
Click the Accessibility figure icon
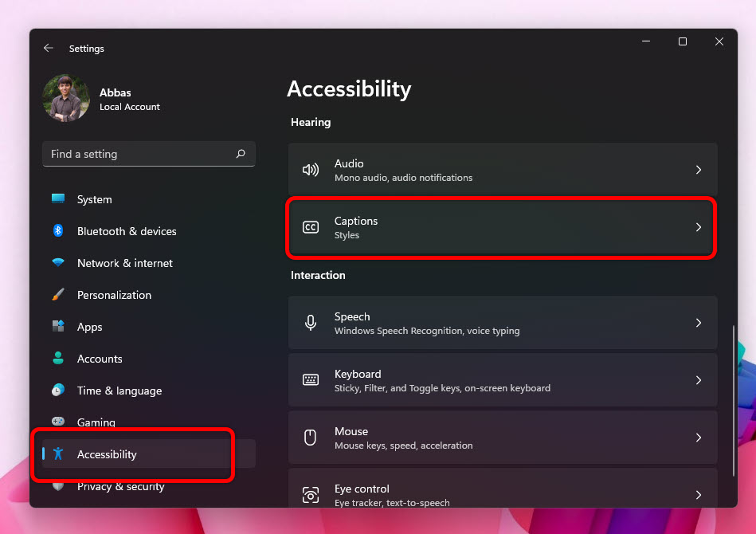click(x=58, y=454)
